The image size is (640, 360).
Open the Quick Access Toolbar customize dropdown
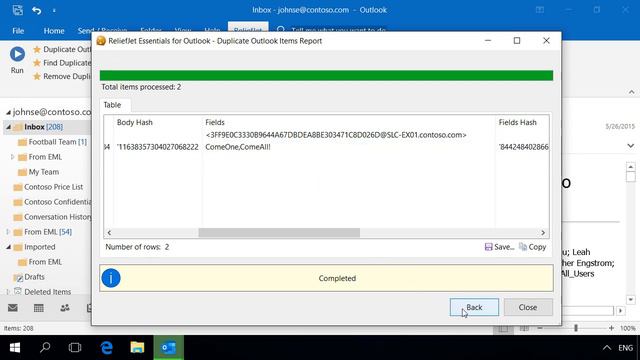(54, 11)
